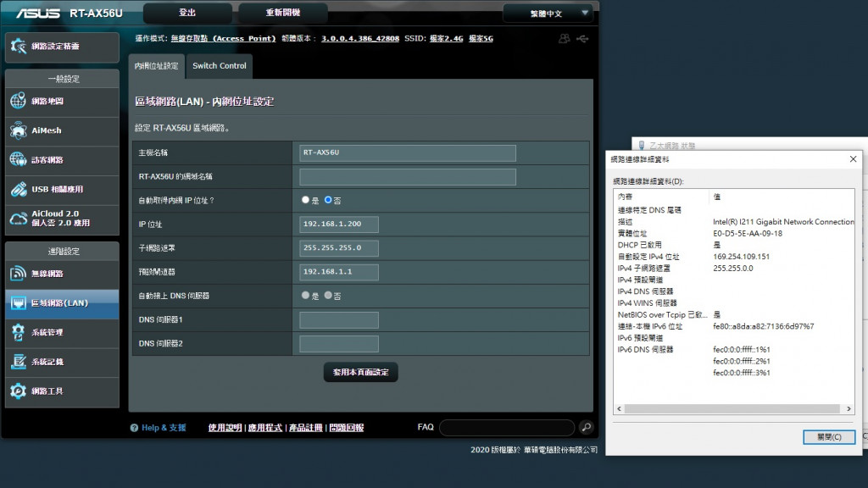Close the network details dialog with 關閉(C)
This screenshot has width=868, height=488.
click(829, 437)
